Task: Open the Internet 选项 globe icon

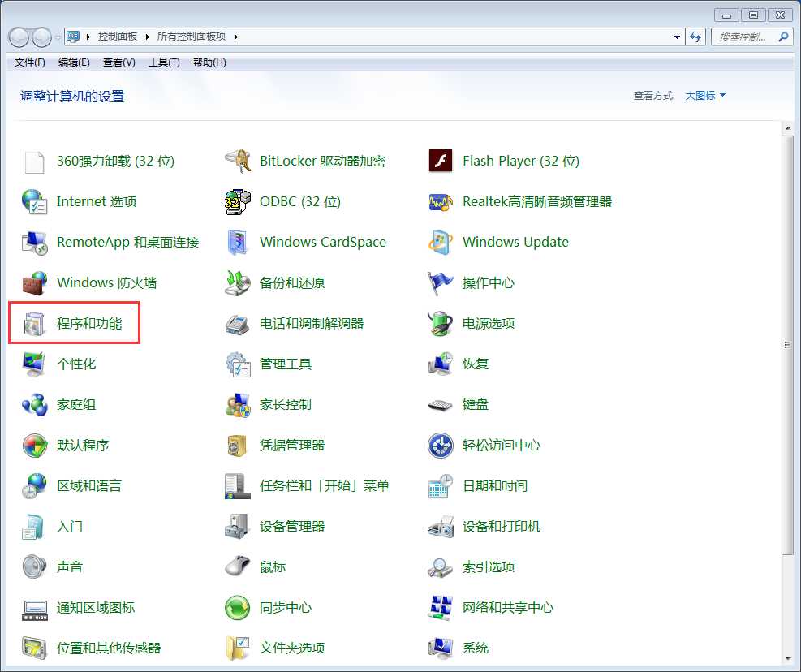Action: 34,202
